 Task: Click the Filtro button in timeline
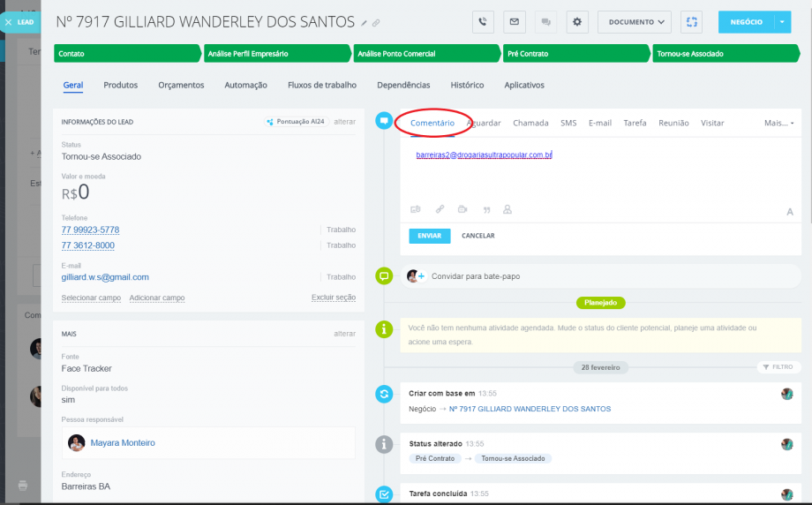point(777,366)
